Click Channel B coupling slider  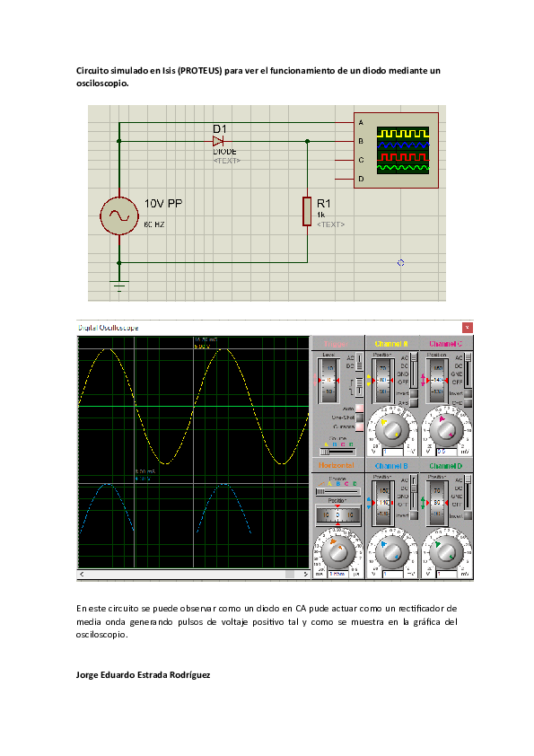pyautogui.click(x=414, y=492)
